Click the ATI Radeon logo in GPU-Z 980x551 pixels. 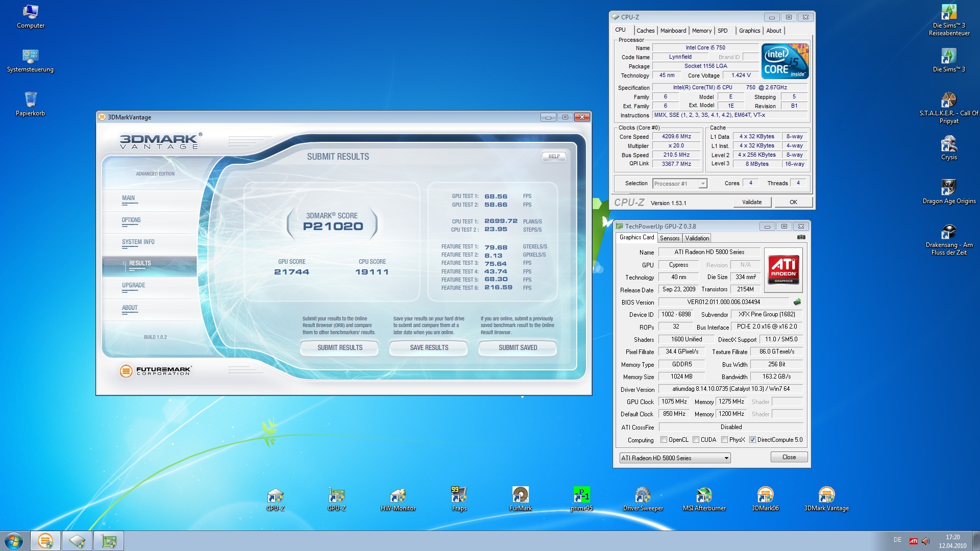click(x=783, y=269)
